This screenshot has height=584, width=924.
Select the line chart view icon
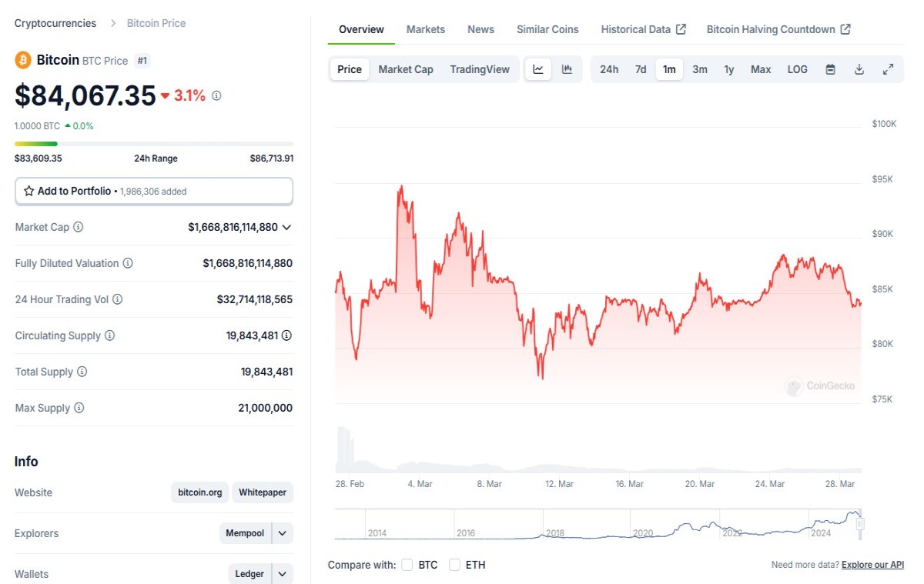coord(538,69)
